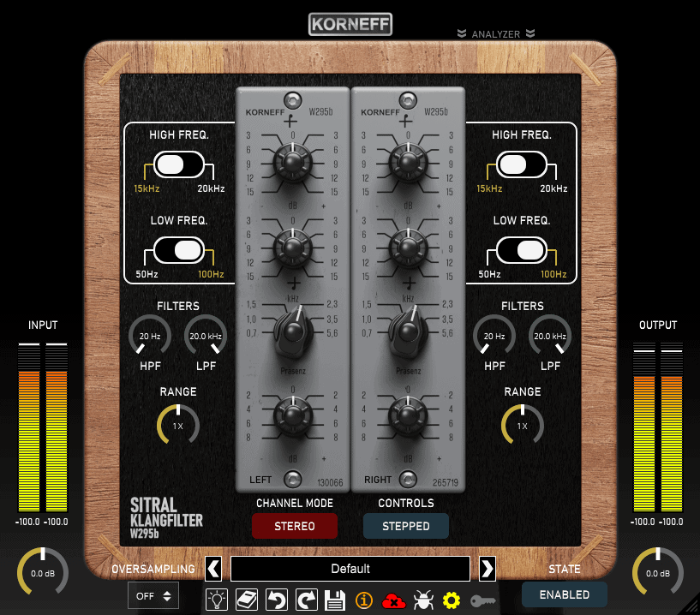Click RIGHT module Präsenz gain knob
The image size is (700, 615).
(x=408, y=415)
